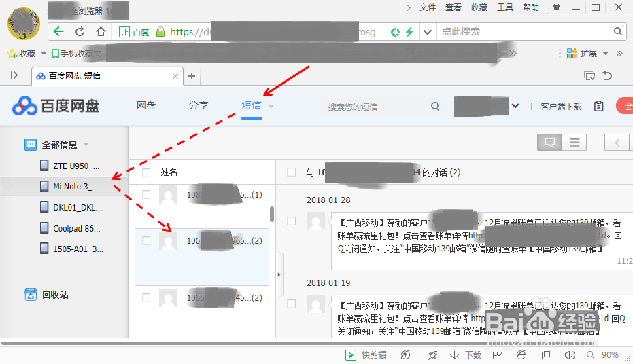Expand the menu bar overflow chevron before 文件

point(409,7)
